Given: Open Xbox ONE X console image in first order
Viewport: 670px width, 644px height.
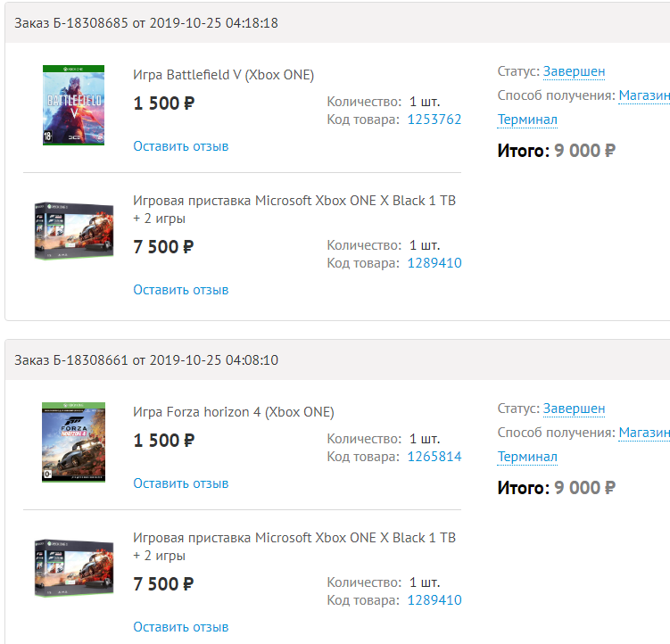Looking at the screenshot, I should (x=74, y=231).
